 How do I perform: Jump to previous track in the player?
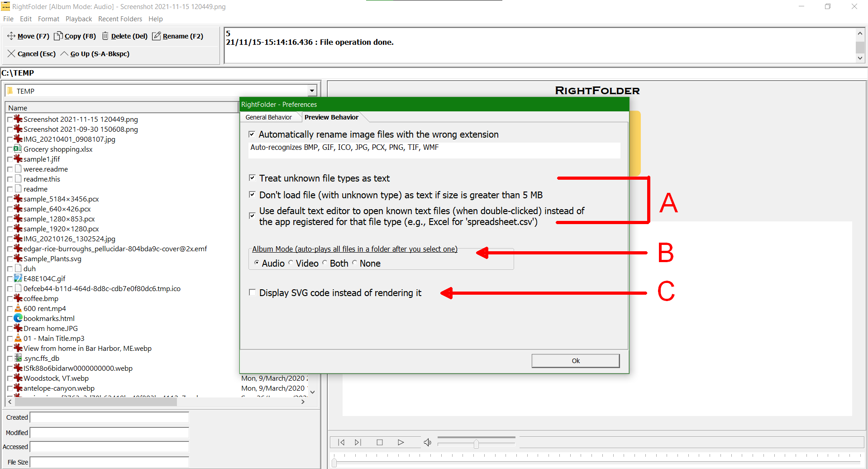[342, 442]
